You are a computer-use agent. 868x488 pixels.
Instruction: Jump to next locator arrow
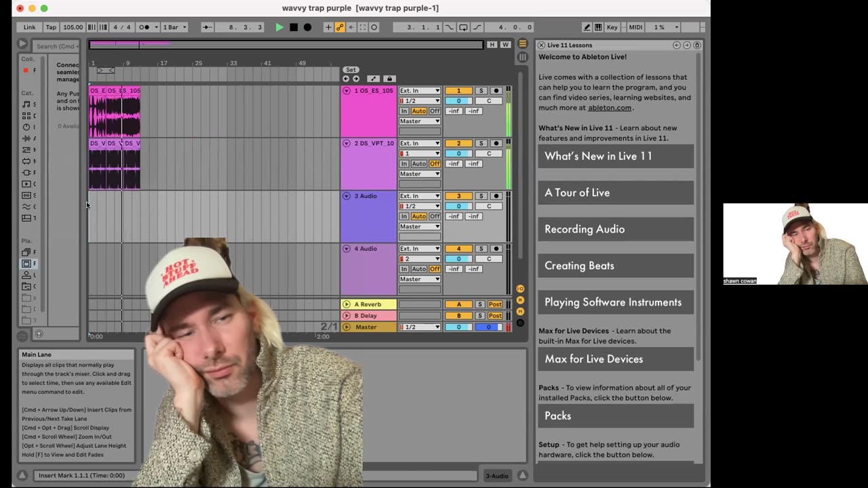coord(356,79)
